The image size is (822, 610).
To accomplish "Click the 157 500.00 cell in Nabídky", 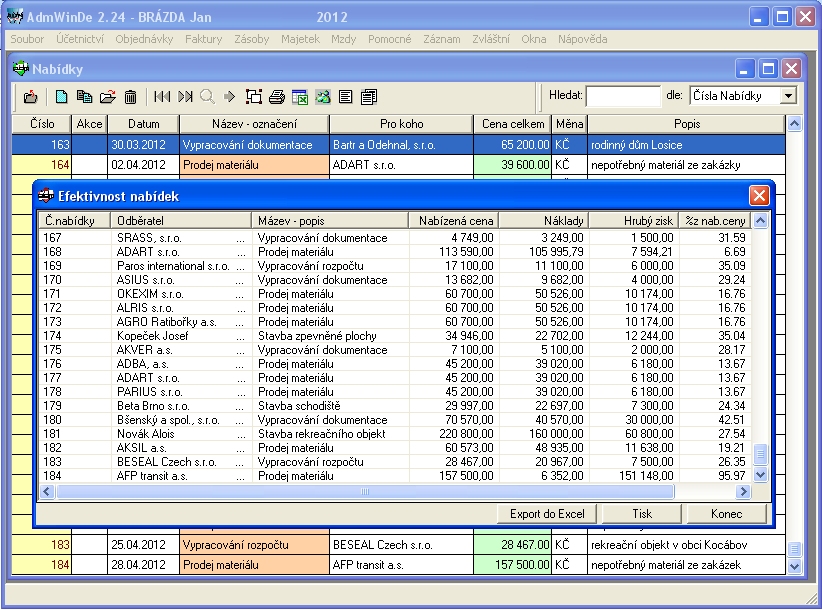I will [512, 565].
